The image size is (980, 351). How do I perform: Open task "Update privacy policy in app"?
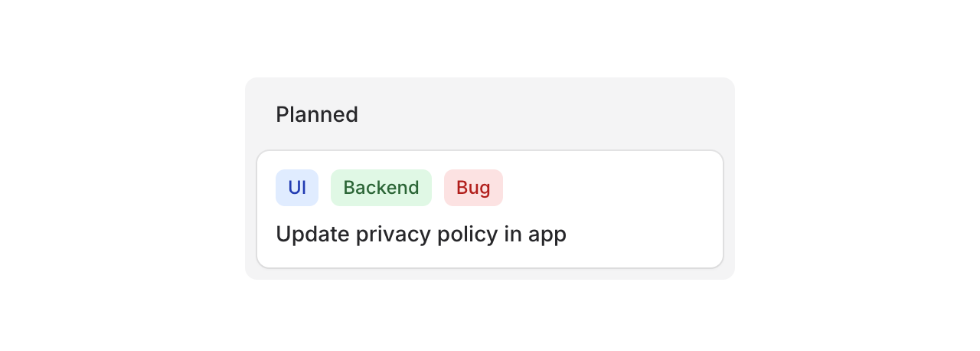(x=421, y=234)
